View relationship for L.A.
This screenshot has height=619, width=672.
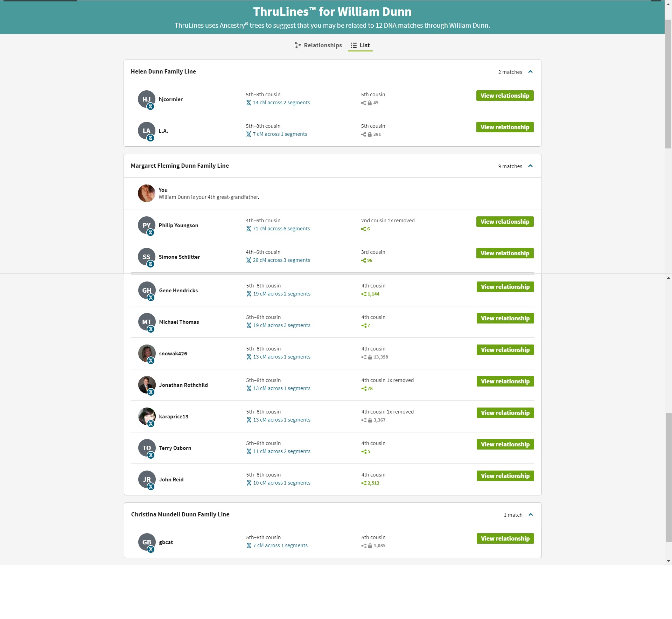click(x=505, y=127)
